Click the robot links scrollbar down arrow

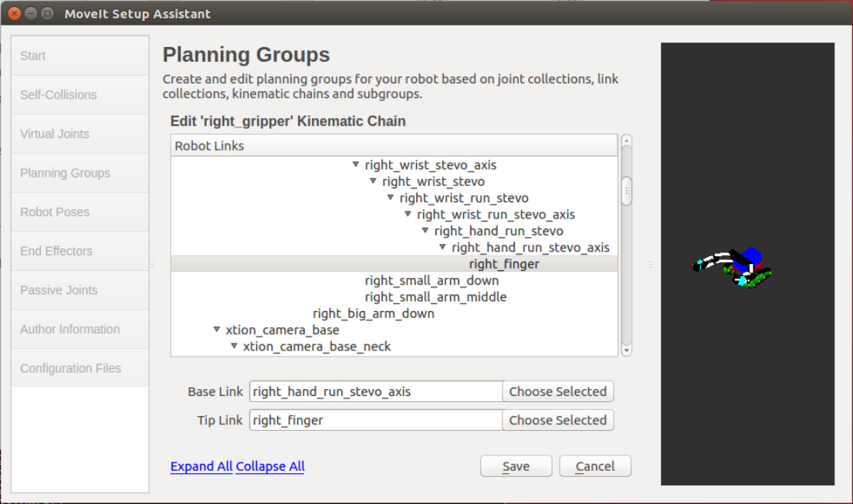pos(627,350)
